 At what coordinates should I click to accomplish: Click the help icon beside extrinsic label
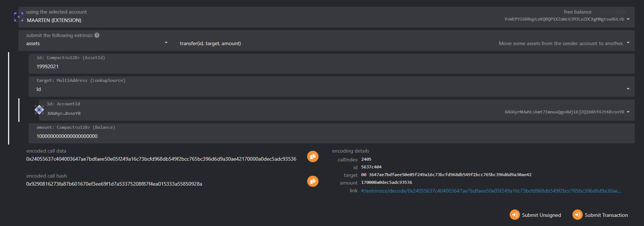click(x=97, y=36)
